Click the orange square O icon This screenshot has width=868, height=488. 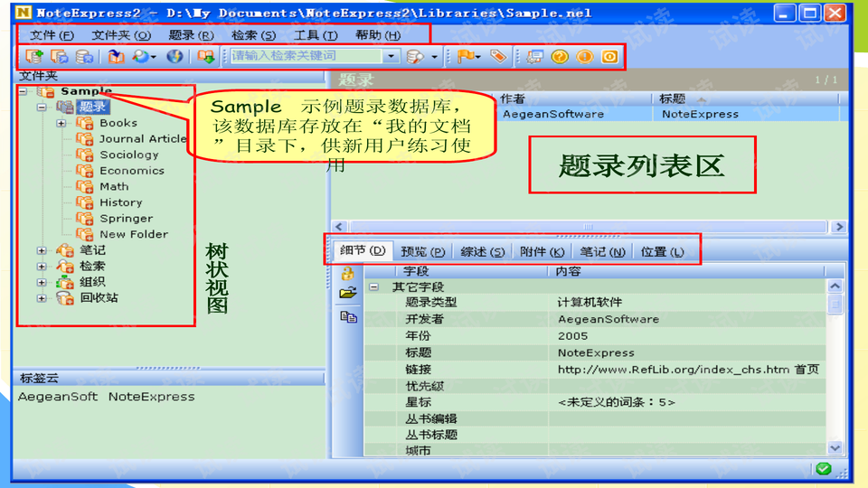click(x=609, y=56)
